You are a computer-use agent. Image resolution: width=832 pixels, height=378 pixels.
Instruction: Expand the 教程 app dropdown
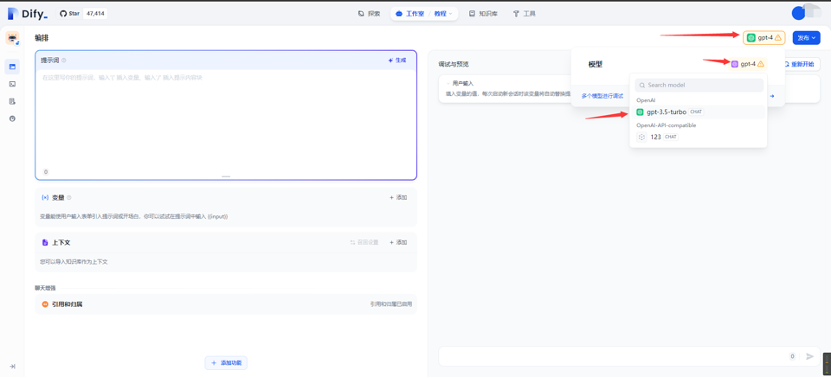click(x=444, y=14)
